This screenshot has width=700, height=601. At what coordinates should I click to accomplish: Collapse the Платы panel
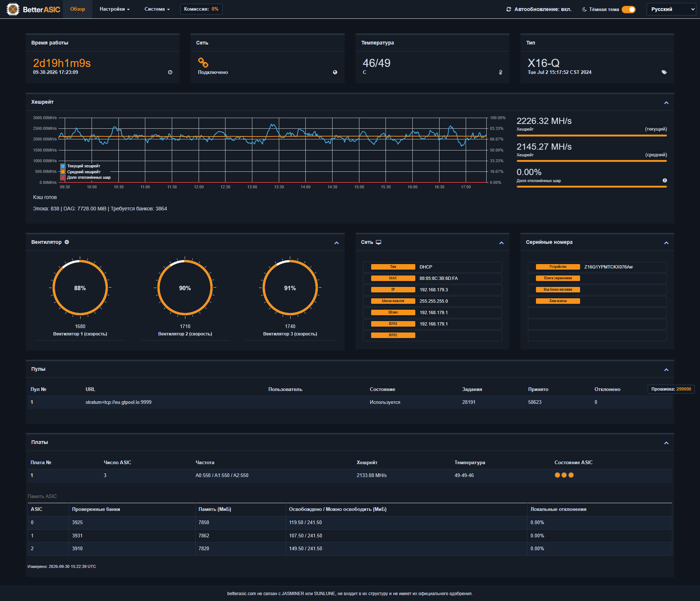click(x=666, y=443)
